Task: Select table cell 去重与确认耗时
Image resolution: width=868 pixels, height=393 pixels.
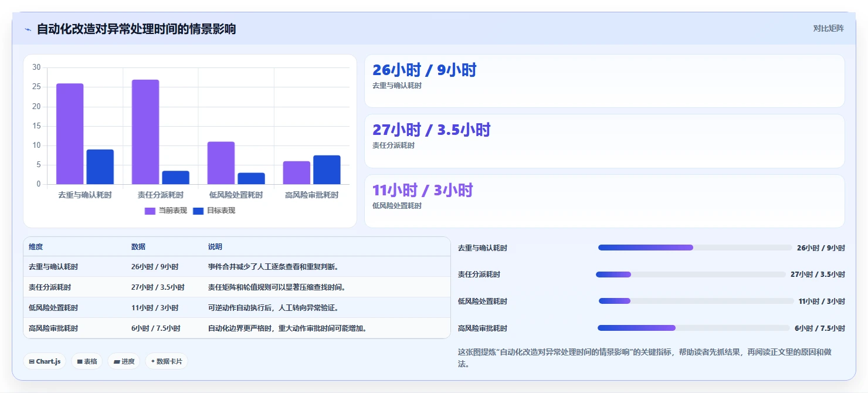Action: tap(53, 267)
